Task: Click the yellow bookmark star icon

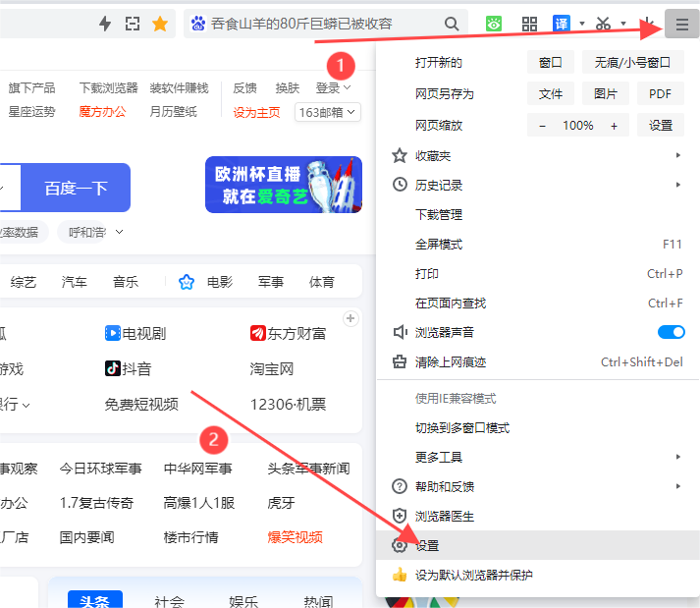Action: 160,24
